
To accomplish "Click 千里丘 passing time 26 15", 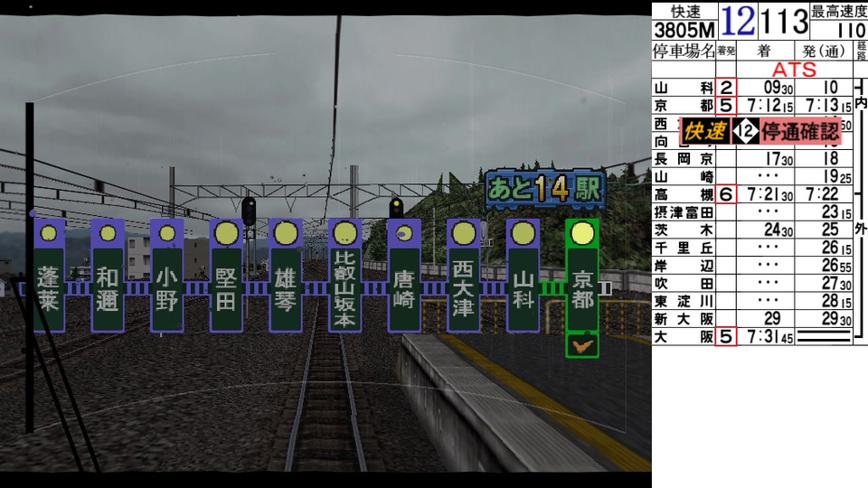I will tap(836, 248).
